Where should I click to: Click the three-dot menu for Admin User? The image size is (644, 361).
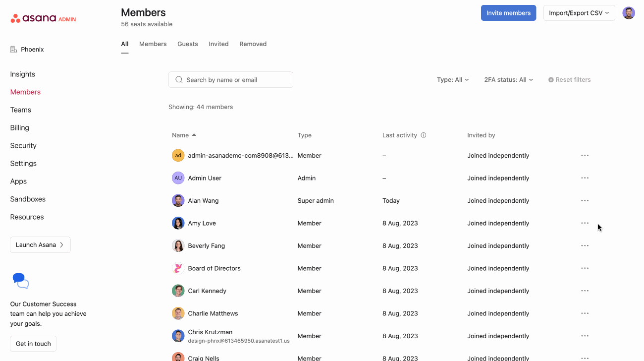(585, 178)
